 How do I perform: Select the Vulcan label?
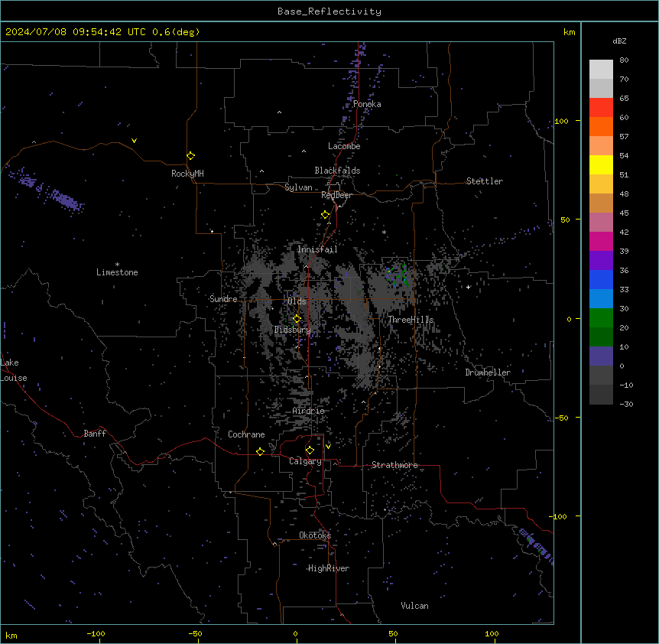pyautogui.click(x=415, y=606)
